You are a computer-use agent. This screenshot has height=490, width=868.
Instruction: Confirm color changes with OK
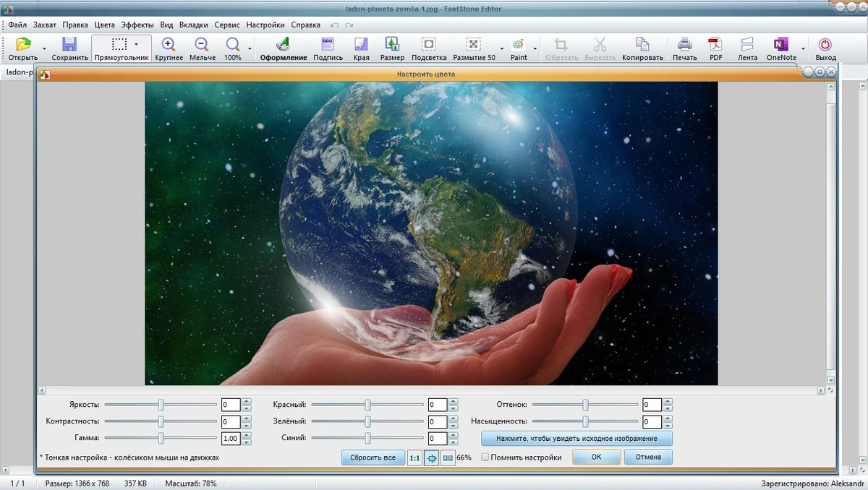point(596,457)
